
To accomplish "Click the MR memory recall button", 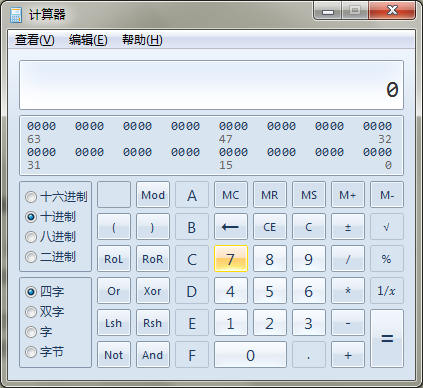I will (270, 195).
